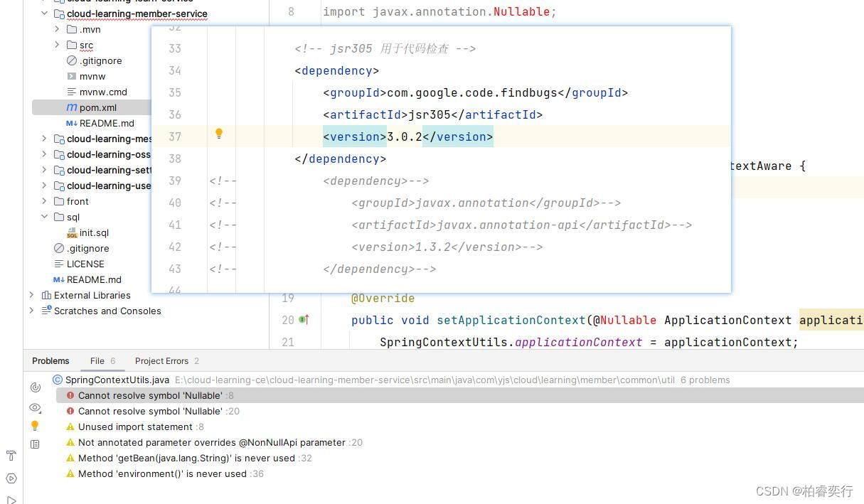
Task: Select init.sql in project tree
Action: (94, 232)
